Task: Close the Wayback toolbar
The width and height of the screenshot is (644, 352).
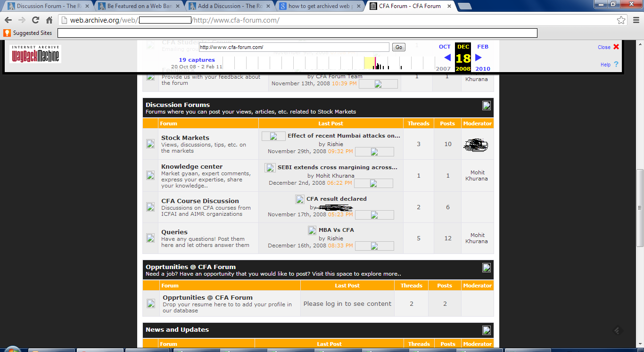Action: click(608, 47)
